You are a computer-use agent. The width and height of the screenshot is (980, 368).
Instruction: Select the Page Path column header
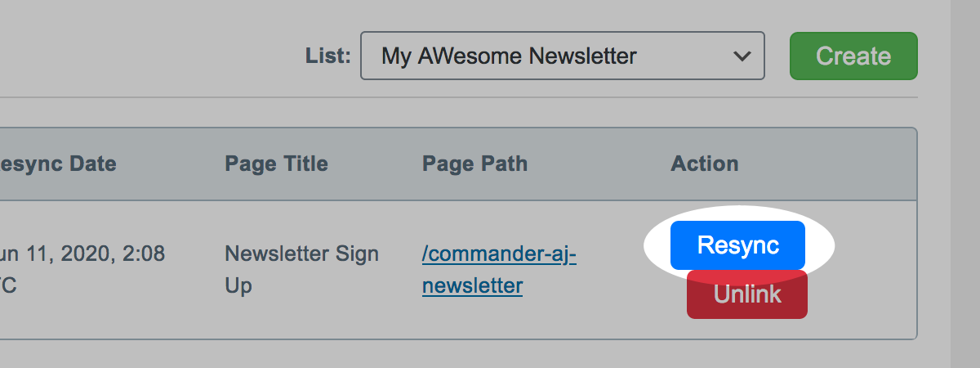(x=474, y=164)
